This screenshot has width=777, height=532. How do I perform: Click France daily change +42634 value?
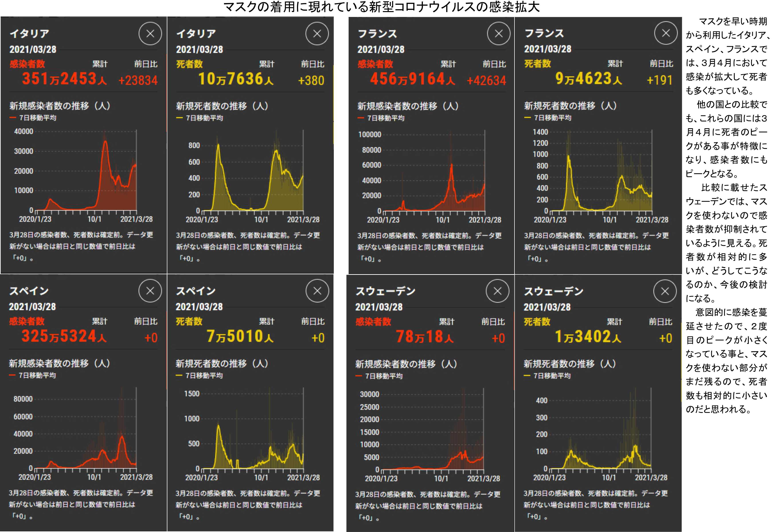pyautogui.click(x=486, y=80)
